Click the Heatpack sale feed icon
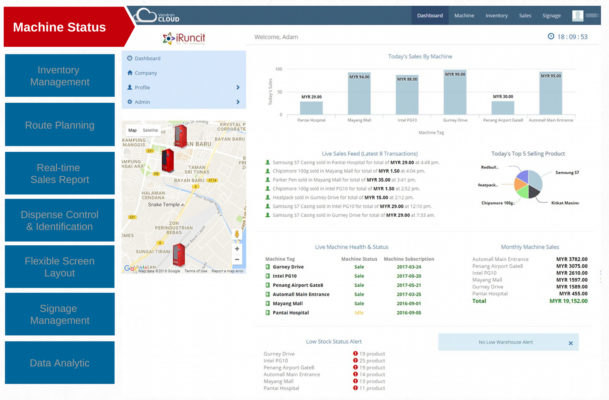The image size is (609, 400). click(268, 197)
